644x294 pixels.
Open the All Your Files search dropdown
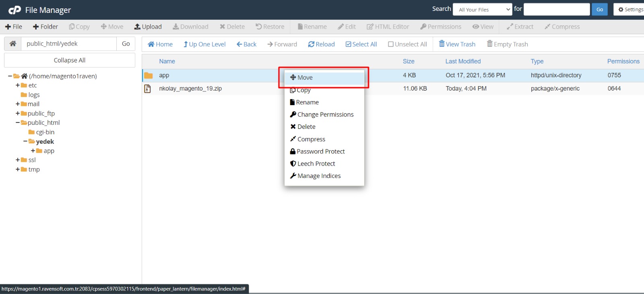[x=482, y=9]
